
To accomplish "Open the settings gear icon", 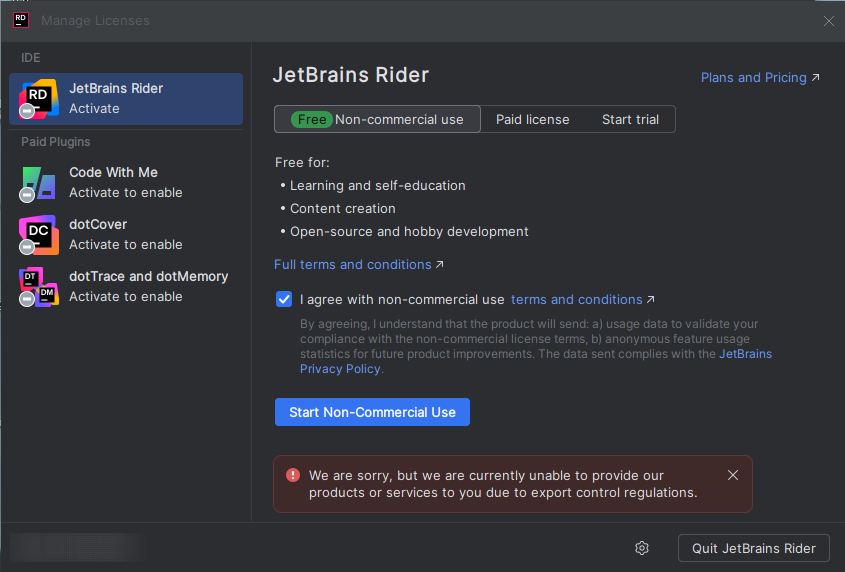I will tap(642, 548).
